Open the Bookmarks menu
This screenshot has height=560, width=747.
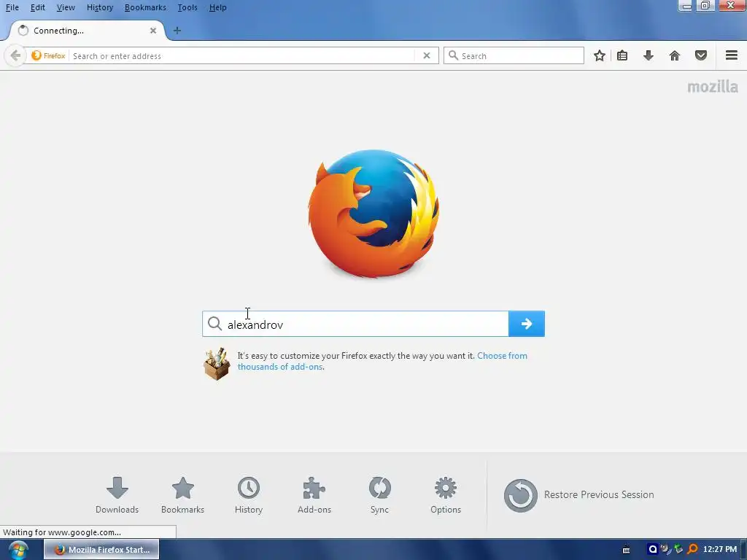[x=145, y=7]
